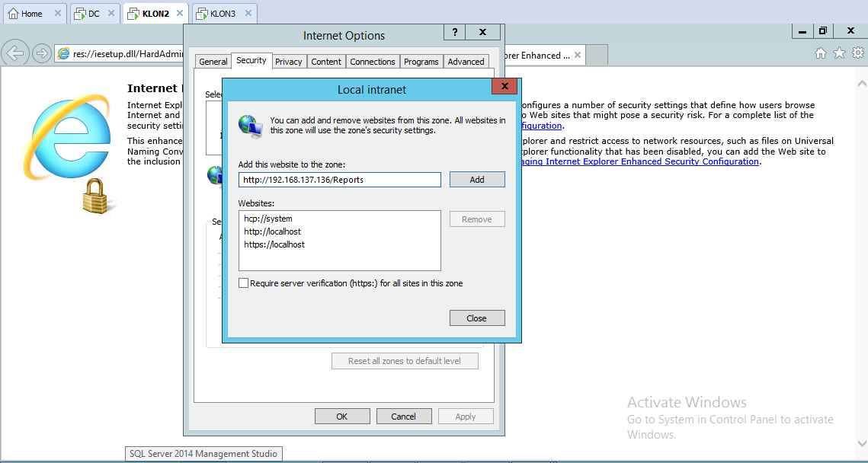Click the Internet Explorer back arrow button
868x463 pixels.
15,53
